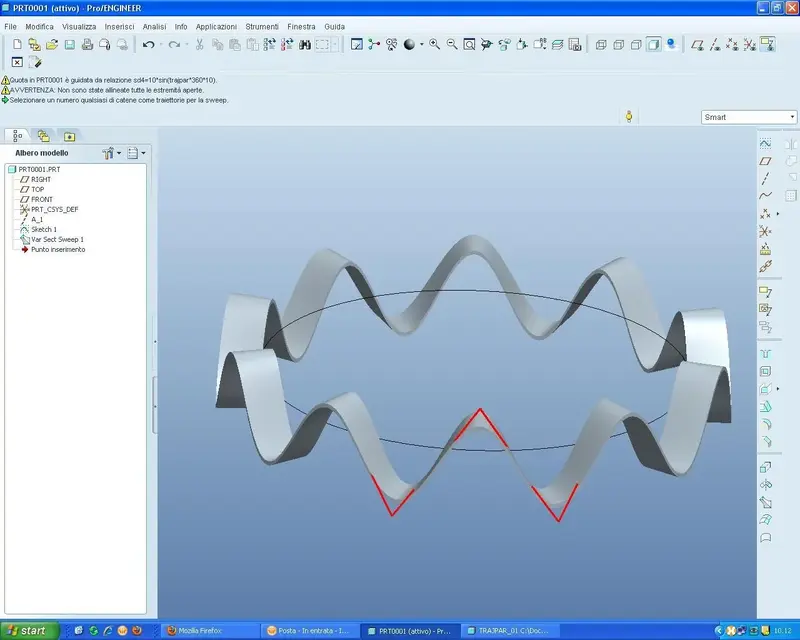800x640 pixels.
Task: Select Var Sect Sweep 1 feature
Action: [x=57, y=240]
